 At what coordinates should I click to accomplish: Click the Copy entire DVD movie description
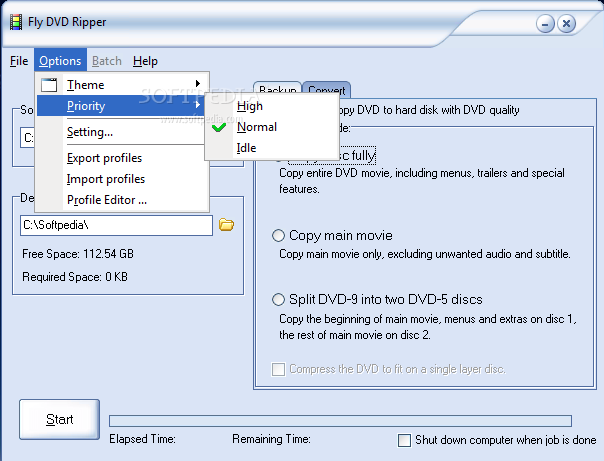tap(422, 181)
